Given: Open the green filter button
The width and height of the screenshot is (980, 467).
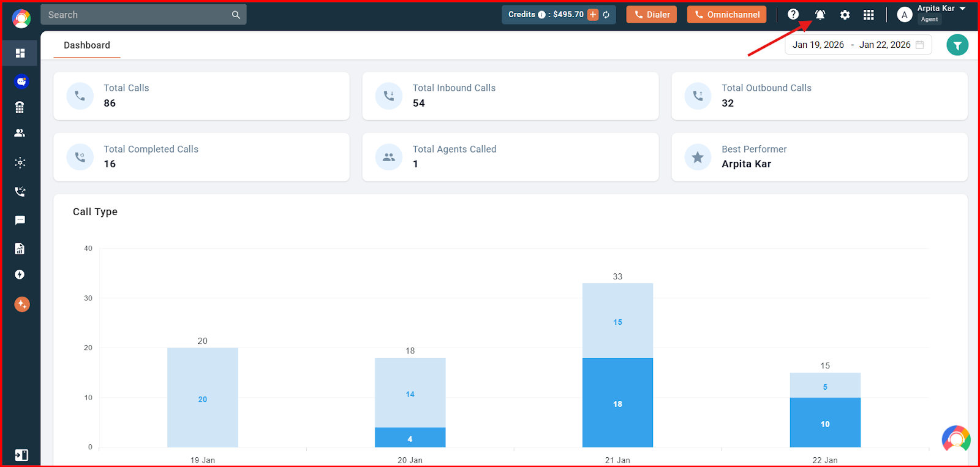Looking at the screenshot, I should (957, 45).
